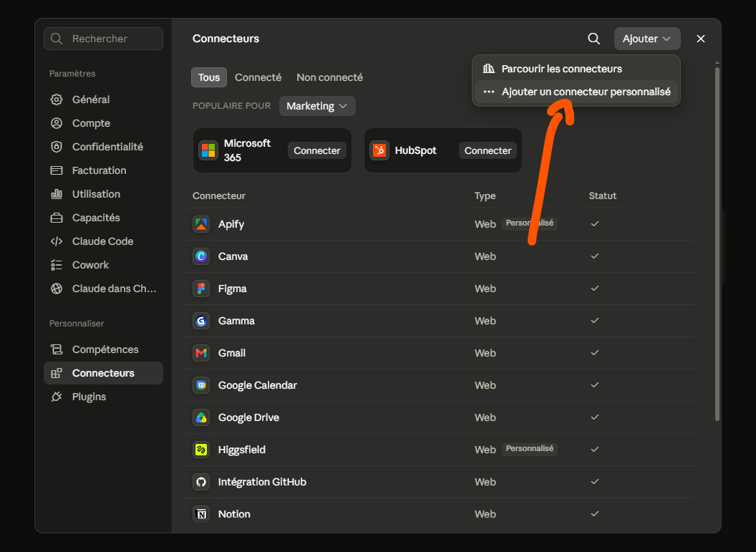Screen dimensions: 756x552
Task: Click the Google Drive connector icon
Action: [x=201, y=417]
